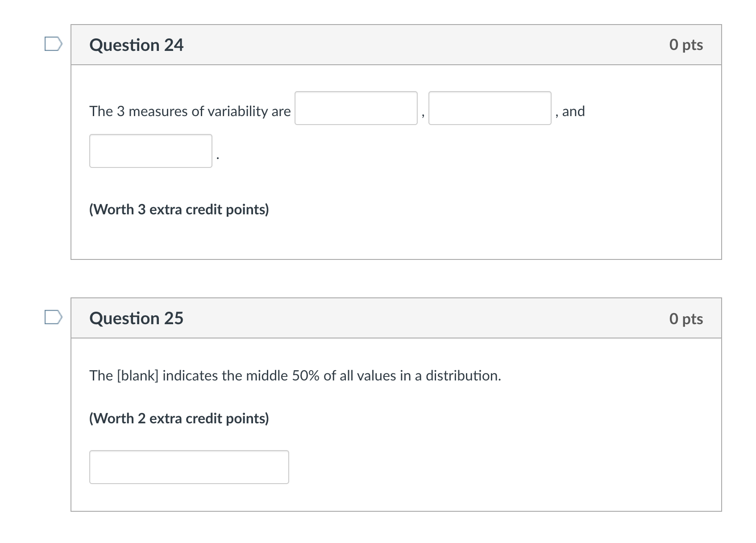Click the 0 pts label for Question 25

point(686,318)
